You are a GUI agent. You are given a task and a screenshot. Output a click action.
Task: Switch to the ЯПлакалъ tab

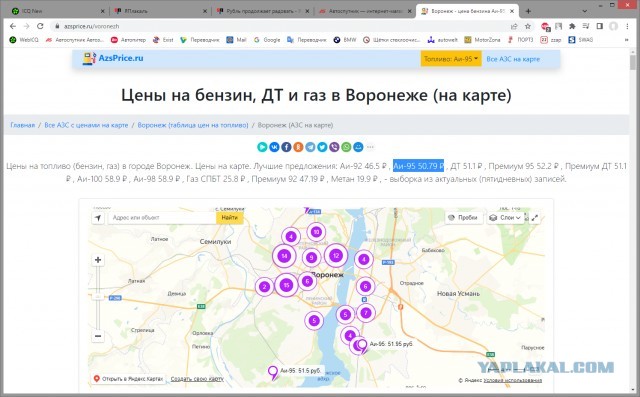pos(160,11)
